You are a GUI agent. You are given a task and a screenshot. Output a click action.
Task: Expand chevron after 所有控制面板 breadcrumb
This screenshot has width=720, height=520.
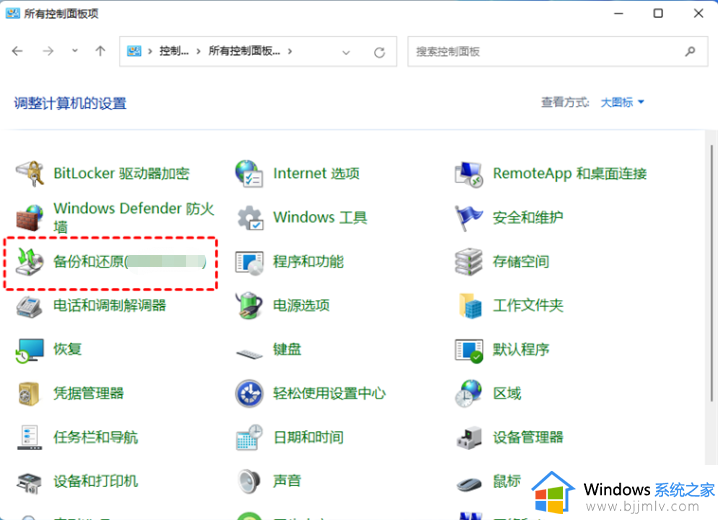[x=290, y=51]
